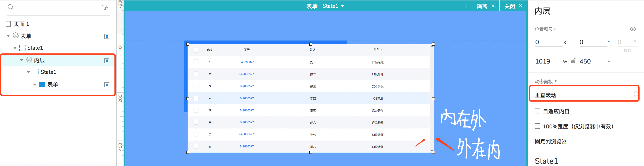Click the 姓名 column header

coord(313,50)
